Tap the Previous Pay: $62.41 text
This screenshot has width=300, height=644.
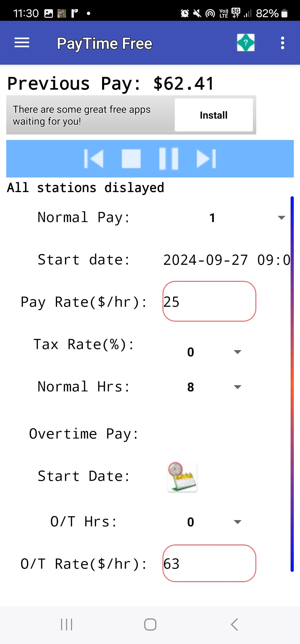pos(110,83)
